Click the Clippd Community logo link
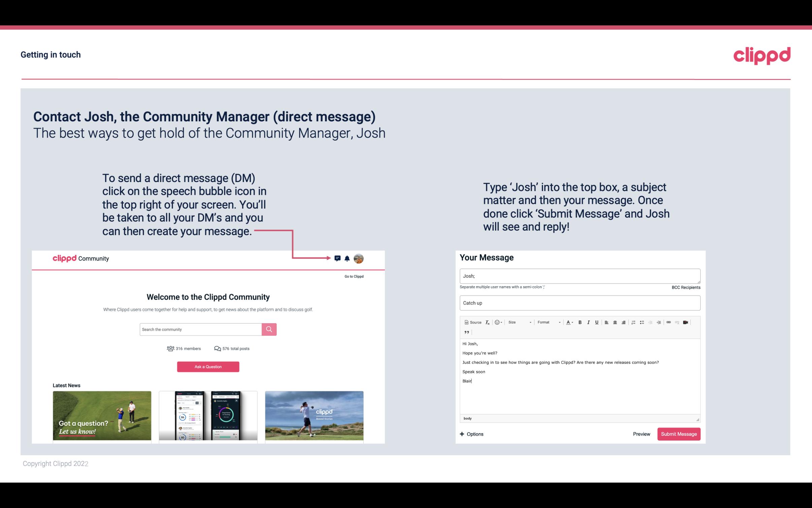 click(x=81, y=259)
